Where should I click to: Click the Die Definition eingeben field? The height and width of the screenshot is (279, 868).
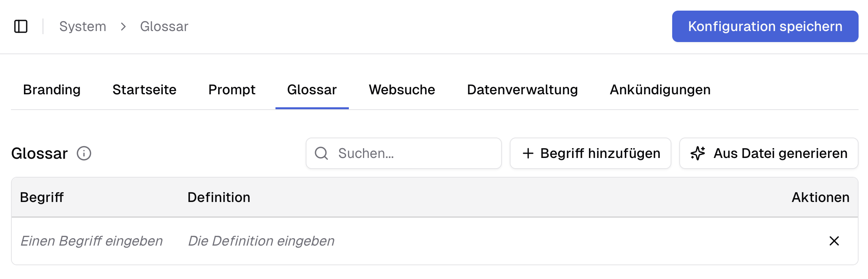[261, 241]
